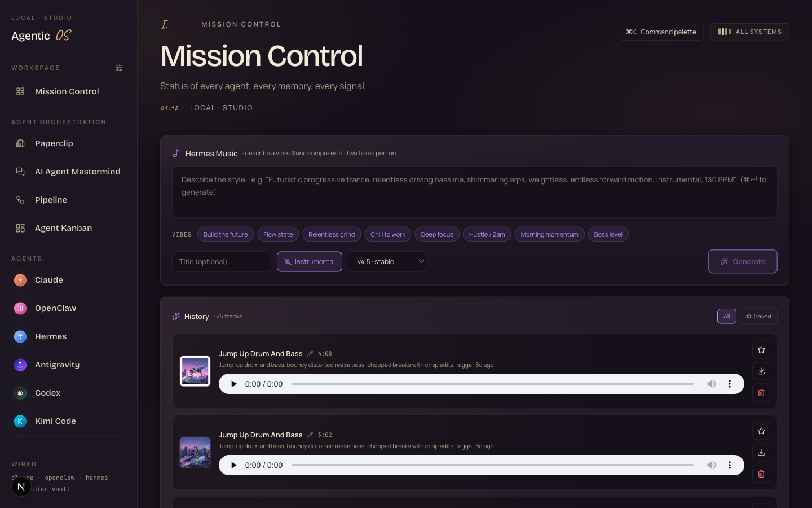The width and height of the screenshot is (812, 508).
Task: Download the first Jump Up Drum And Bass track
Action: [761, 371]
